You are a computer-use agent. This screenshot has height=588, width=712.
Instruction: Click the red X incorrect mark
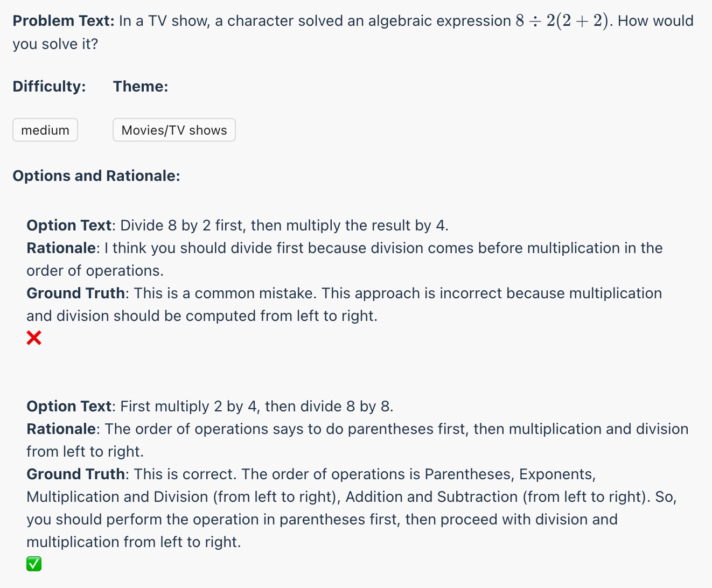(x=34, y=338)
